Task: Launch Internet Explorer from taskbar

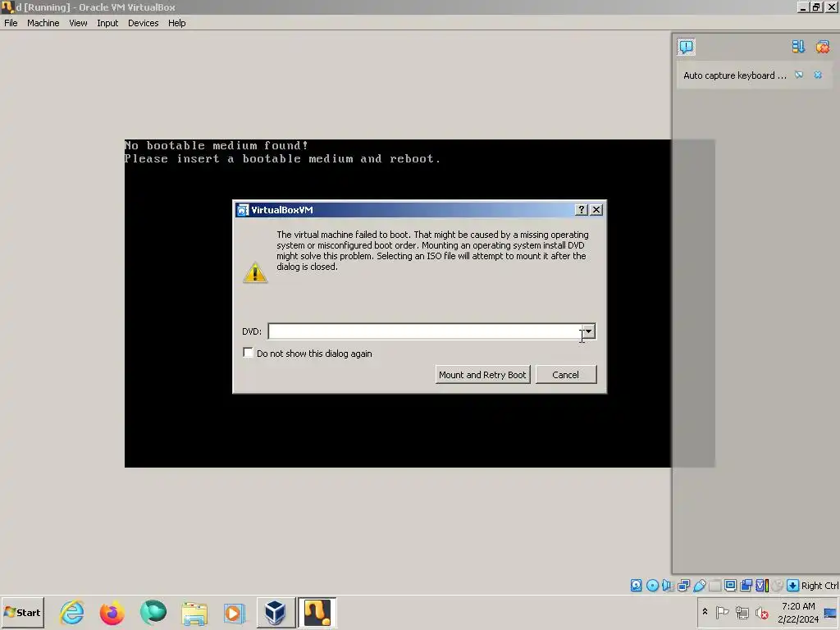Action: (72, 613)
